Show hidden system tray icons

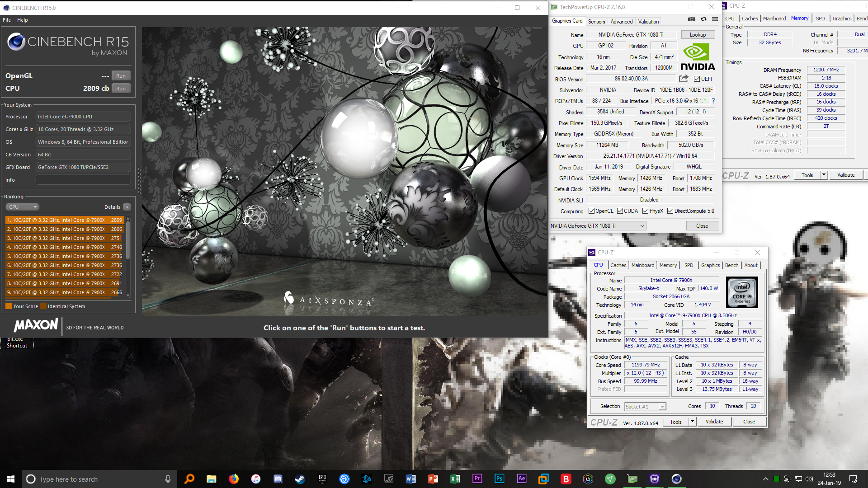(765, 479)
